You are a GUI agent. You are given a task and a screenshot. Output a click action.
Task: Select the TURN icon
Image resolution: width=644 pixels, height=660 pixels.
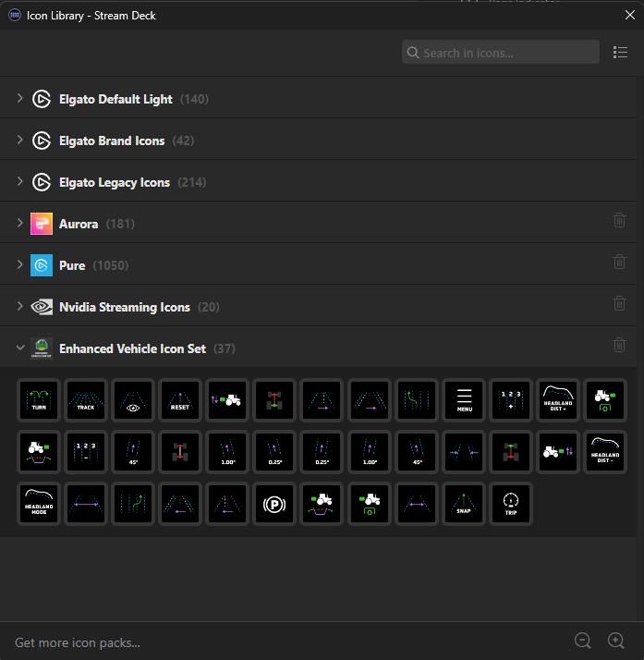click(x=39, y=400)
